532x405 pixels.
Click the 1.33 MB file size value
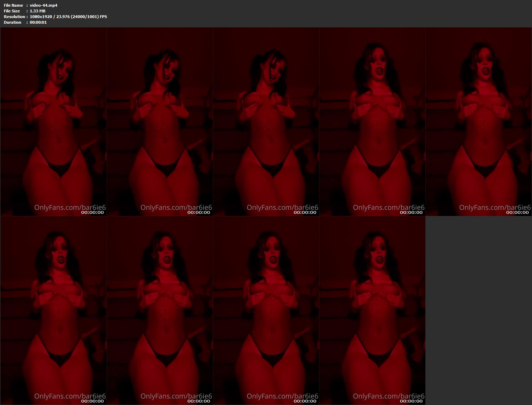[38, 11]
